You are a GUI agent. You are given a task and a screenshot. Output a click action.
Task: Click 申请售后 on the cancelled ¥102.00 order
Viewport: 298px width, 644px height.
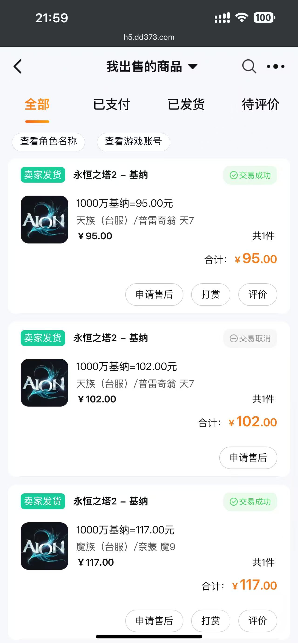(248, 458)
